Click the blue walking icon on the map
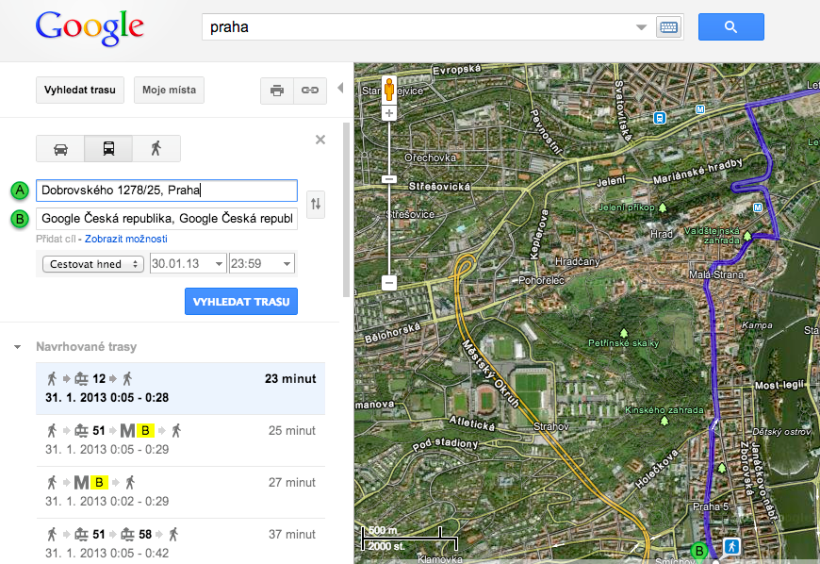 (x=732, y=547)
